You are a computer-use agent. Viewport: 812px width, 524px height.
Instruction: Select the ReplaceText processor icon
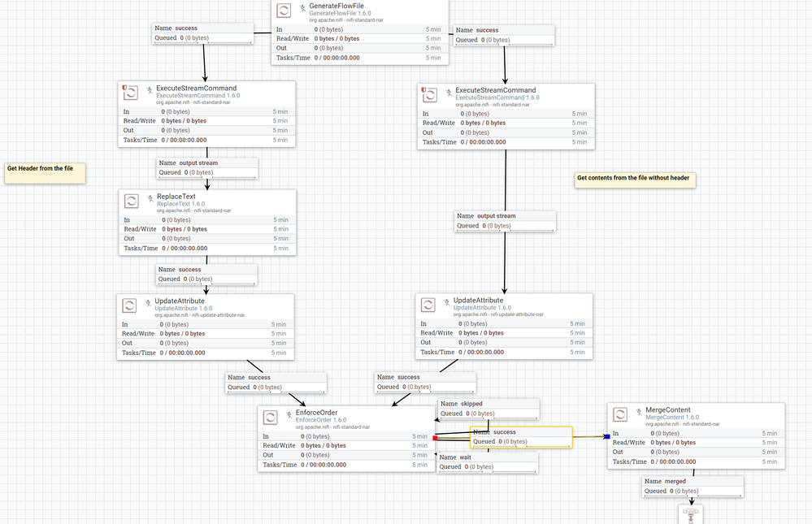click(130, 201)
